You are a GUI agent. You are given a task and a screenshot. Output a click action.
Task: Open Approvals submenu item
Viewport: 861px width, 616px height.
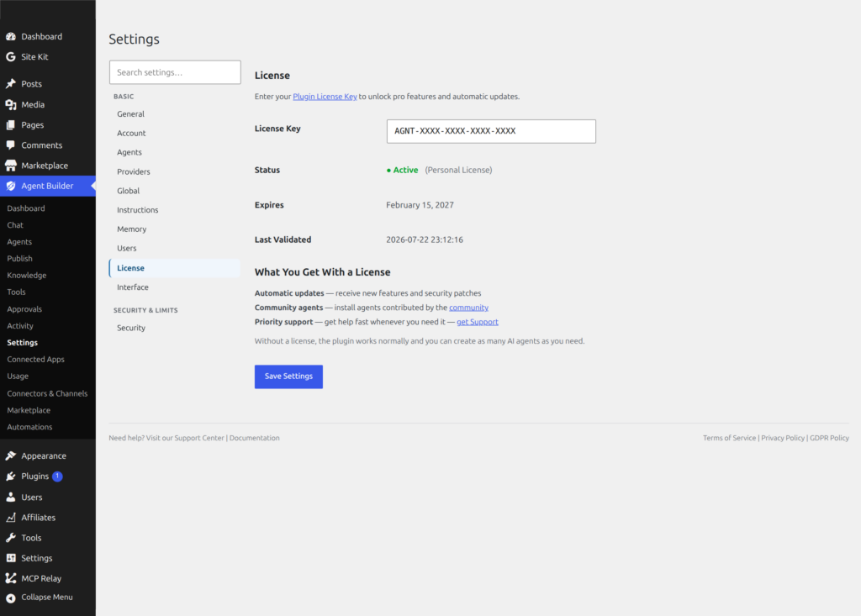point(24,309)
